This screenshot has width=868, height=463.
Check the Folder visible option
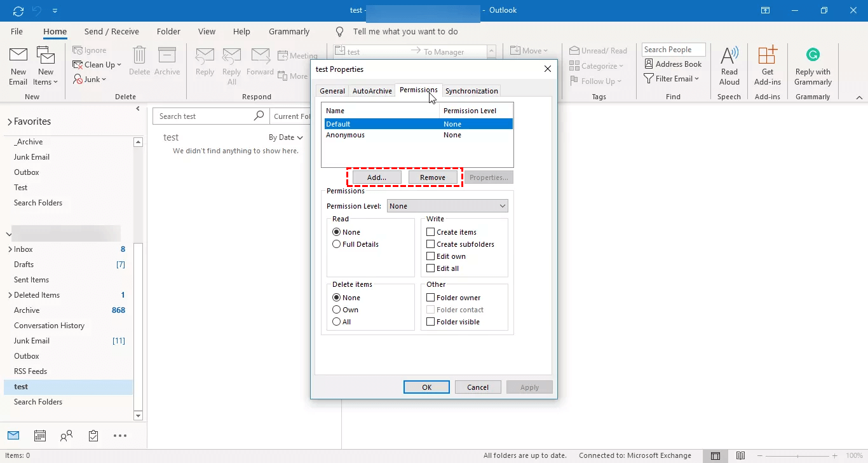click(x=431, y=322)
